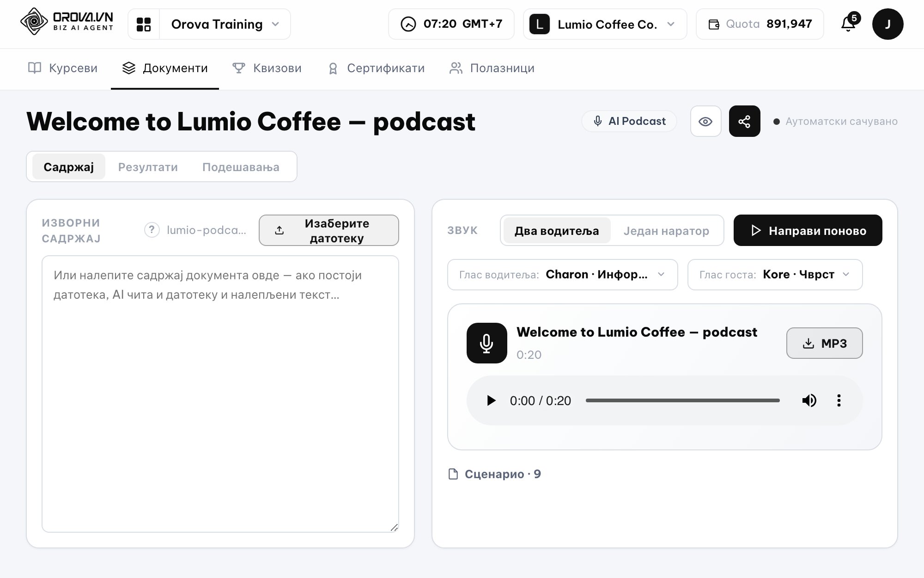Click the Orova.vn logo
The image size is (924, 578).
point(67,22)
